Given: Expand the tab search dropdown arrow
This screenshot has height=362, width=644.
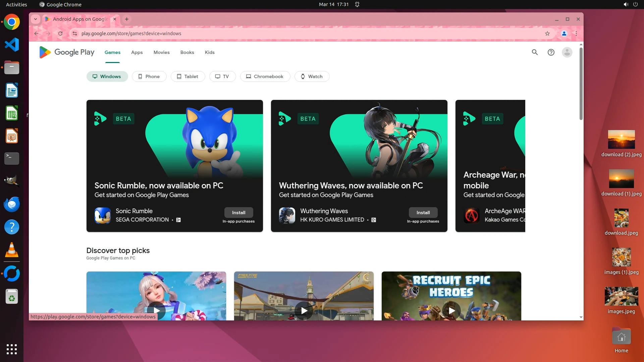Looking at the screenshot, I should (x=35, y=19).
